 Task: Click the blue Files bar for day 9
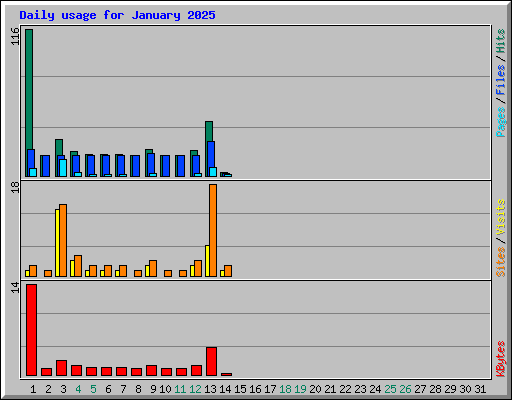pyautogui.click(x=151, y=165)
